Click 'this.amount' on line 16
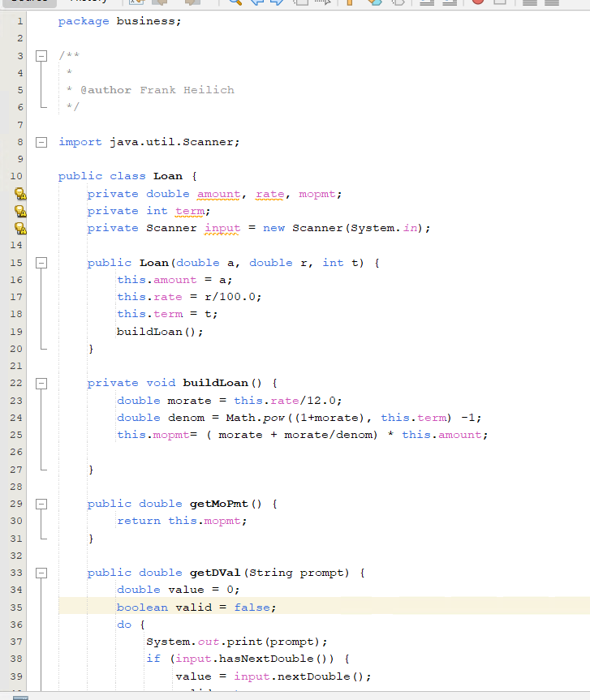Viewport: 590px width, 700px height. click(157, 280)
